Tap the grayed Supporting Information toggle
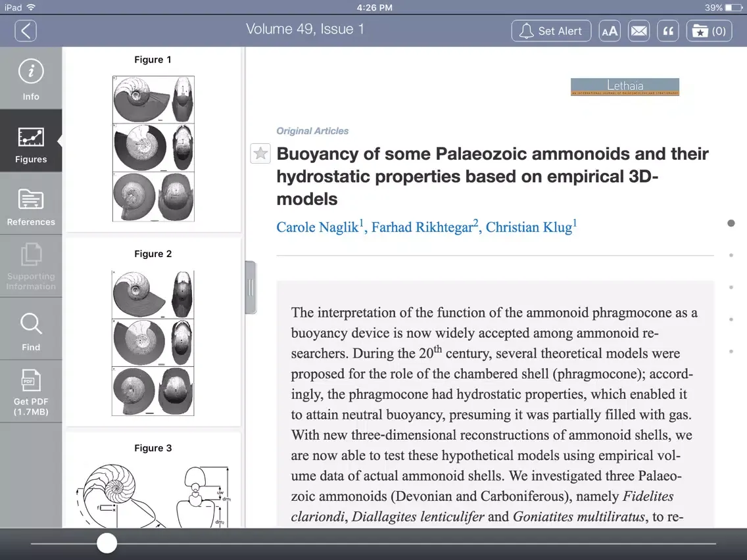Screen dimensions: 747x560 click(29, 266)
